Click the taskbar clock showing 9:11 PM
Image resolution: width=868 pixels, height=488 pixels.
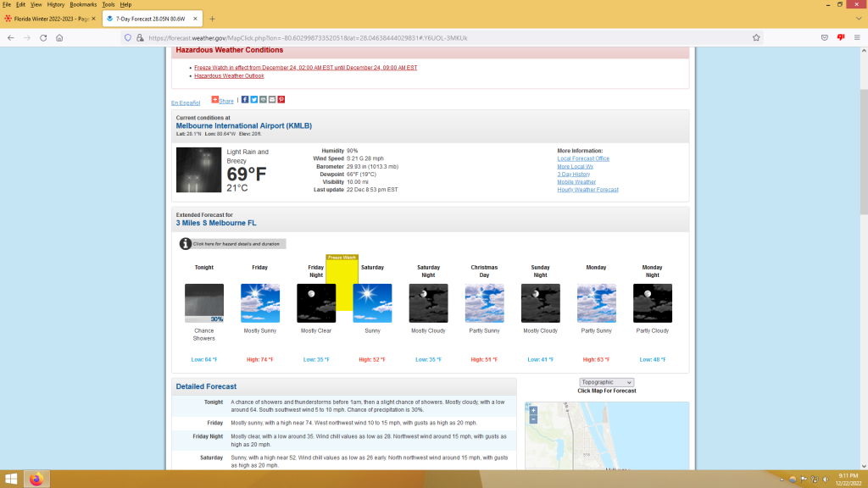tap(848, 480)
